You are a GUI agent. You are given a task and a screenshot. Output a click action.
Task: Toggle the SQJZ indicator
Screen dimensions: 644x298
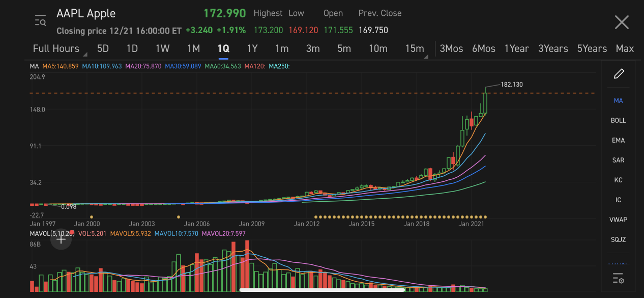(x=618, y=240)
